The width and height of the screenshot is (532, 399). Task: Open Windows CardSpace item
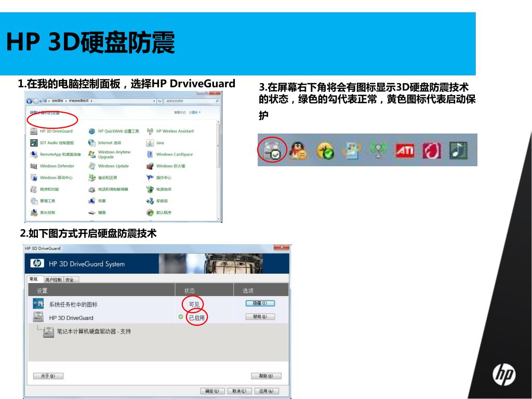(x=170, y=154)
